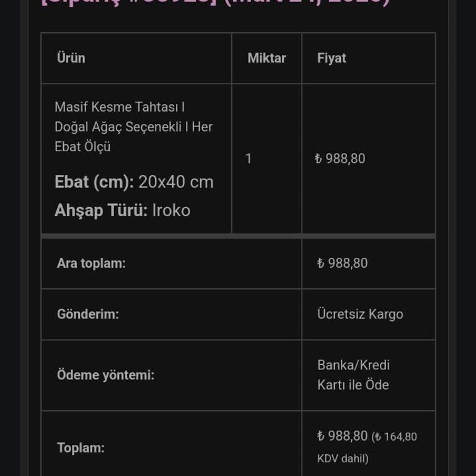The image size is (476, 476).
Task: Click the "Ahşap Türü:" label
Action: (101, 211)
